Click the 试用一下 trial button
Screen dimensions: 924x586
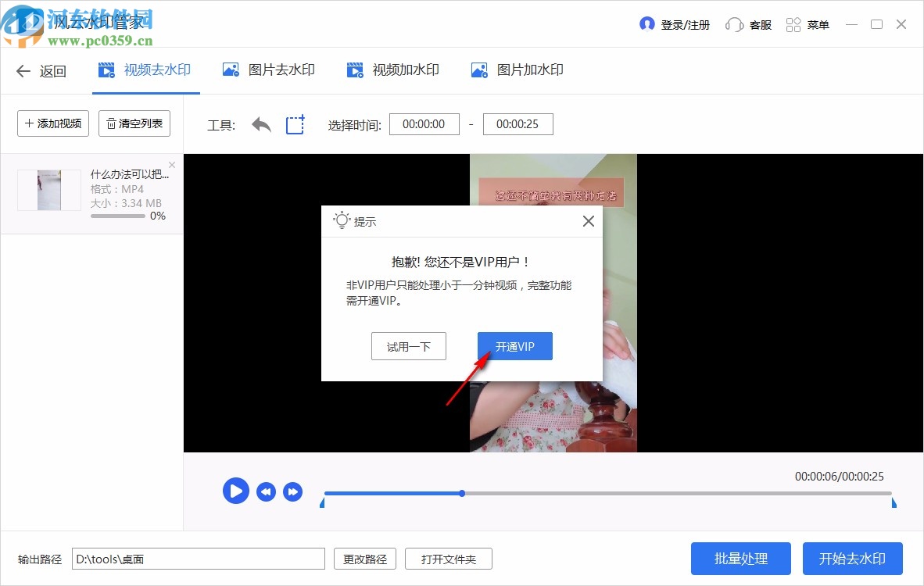coord(408,345)
